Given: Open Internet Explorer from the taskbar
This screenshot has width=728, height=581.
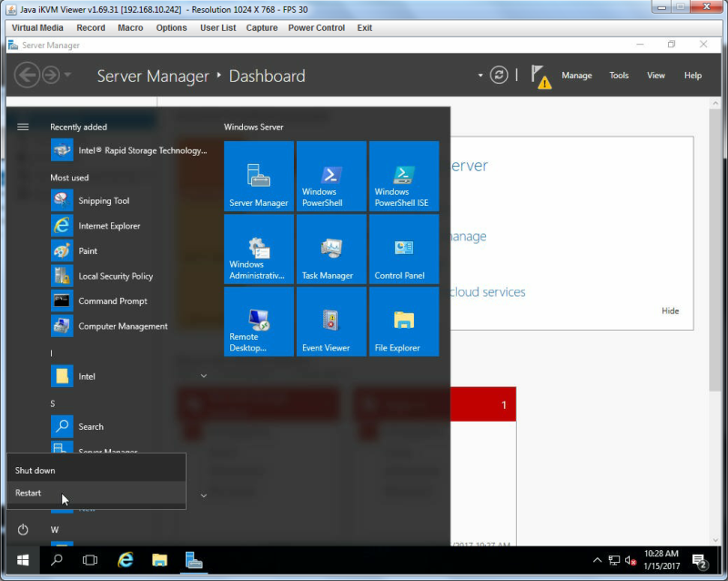Looking at the screenshot, I should click(126, 560).
